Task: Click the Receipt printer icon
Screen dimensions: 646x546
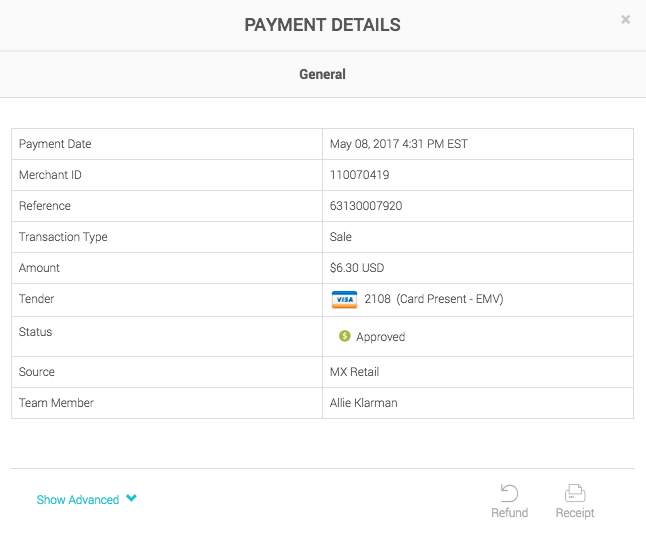Action: tap(574, 493)
